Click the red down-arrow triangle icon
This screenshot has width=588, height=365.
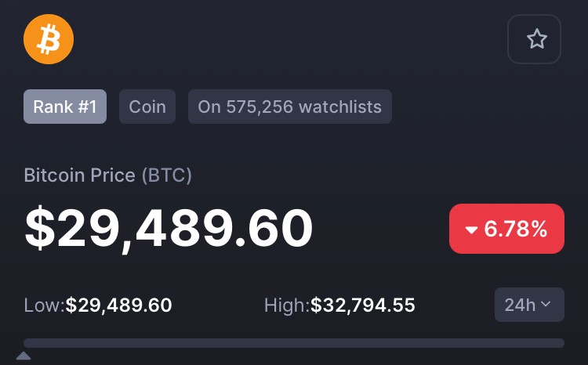pos(471,229)
